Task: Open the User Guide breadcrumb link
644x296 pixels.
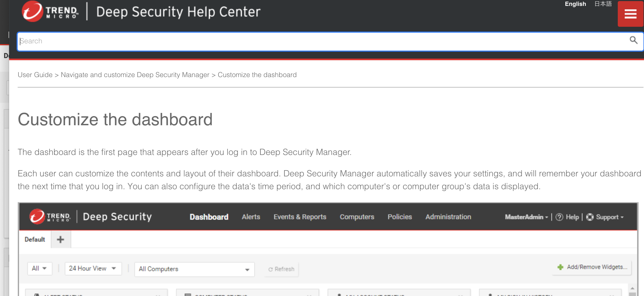Action: (35, 75)
